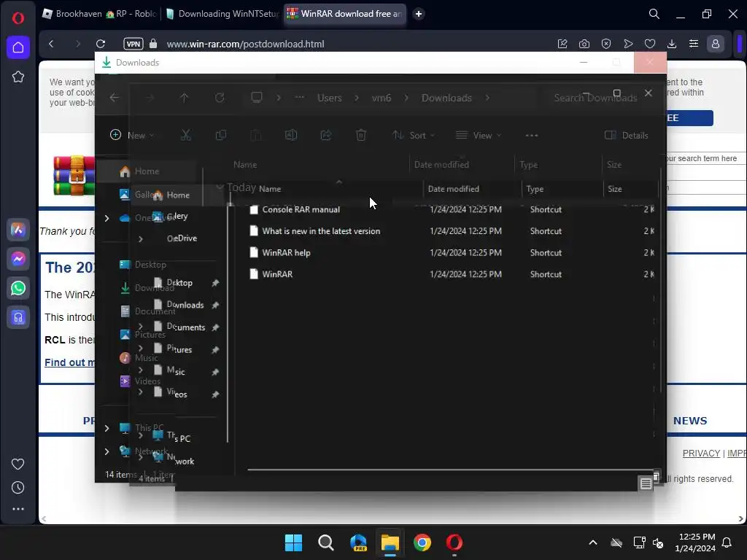View site security lock icon
The image size is (747, 560).
(x=153, y=44)
